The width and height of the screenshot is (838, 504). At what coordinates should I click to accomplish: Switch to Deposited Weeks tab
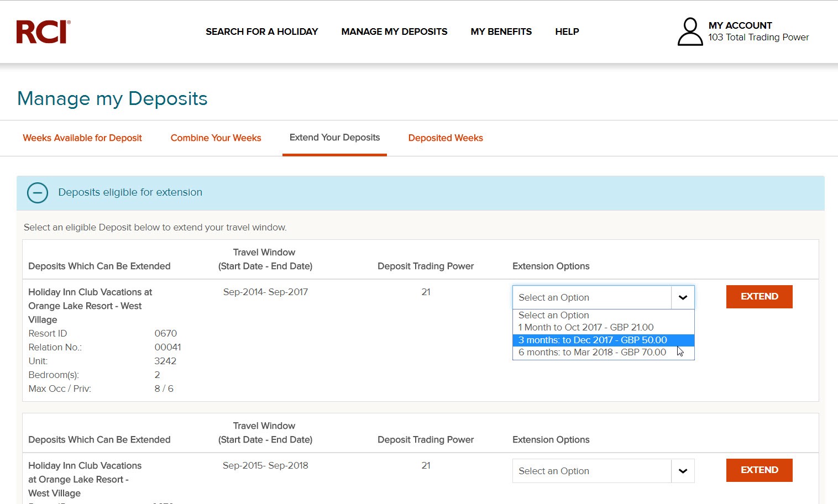click(446, 138)
